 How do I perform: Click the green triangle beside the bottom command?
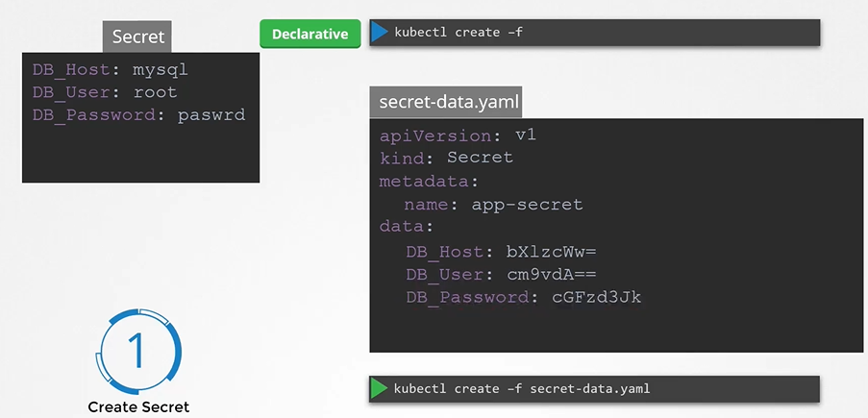[x=380, y=388]
